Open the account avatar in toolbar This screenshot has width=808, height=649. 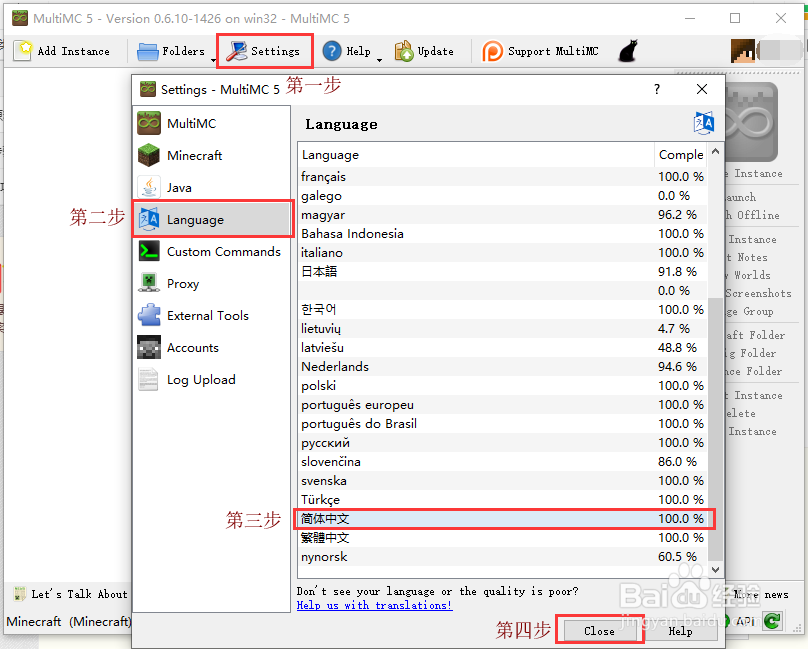tap(743, 51)
